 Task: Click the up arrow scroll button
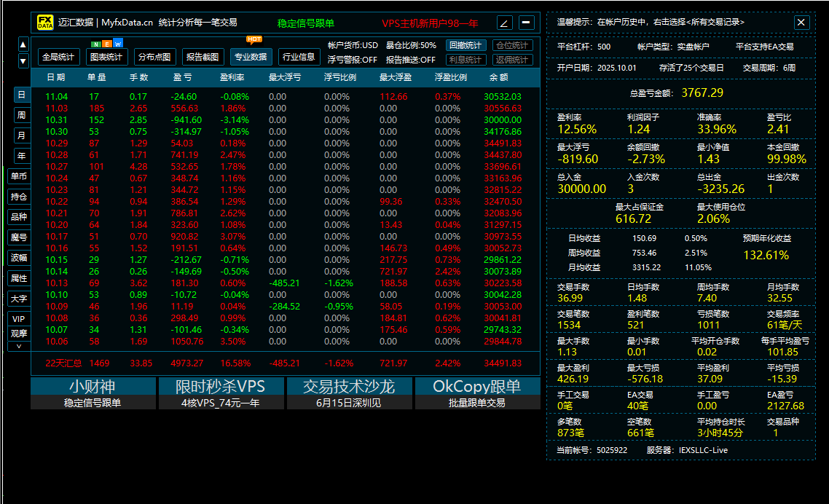click(23, 45)
